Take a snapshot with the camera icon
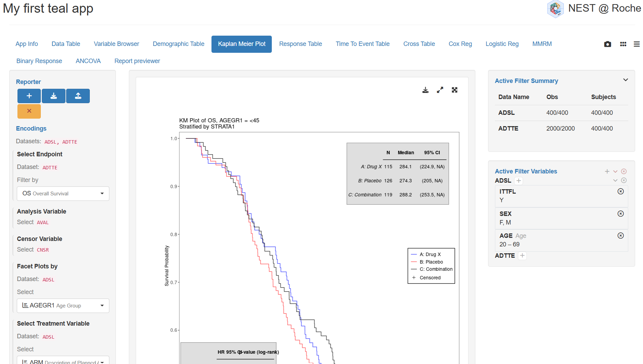Screen dimensions: 643x364 (x=607, y=44)
